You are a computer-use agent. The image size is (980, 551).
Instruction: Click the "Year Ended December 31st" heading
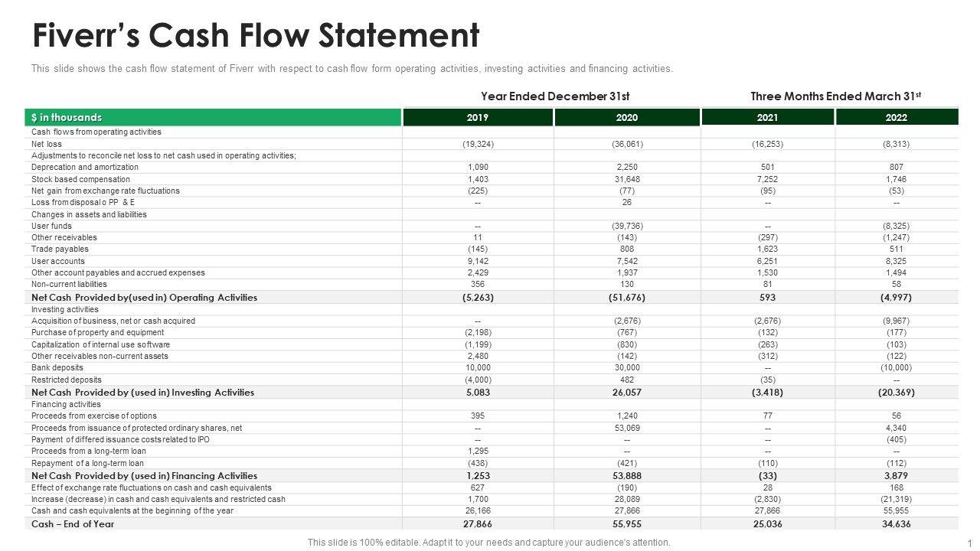(x=554, y=96)
